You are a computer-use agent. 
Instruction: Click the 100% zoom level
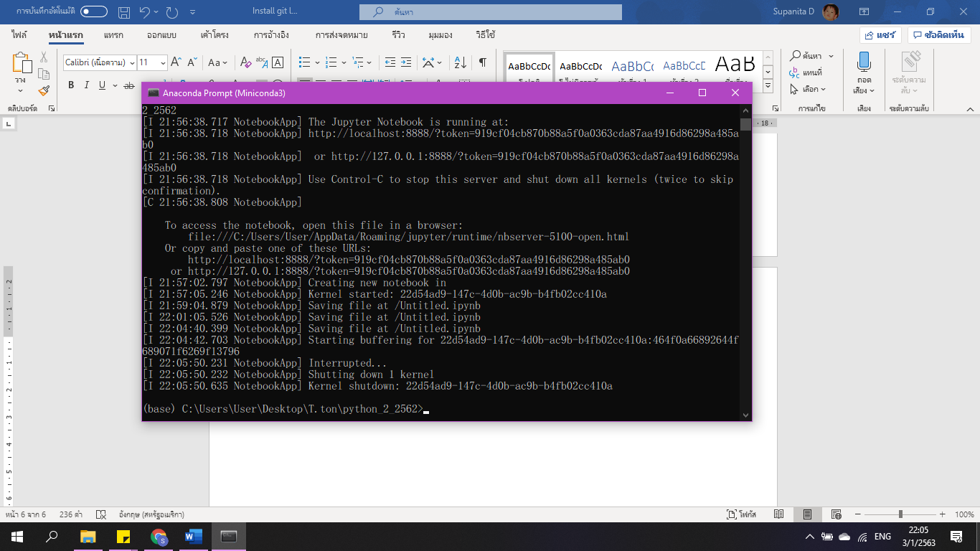pos(964,514)
